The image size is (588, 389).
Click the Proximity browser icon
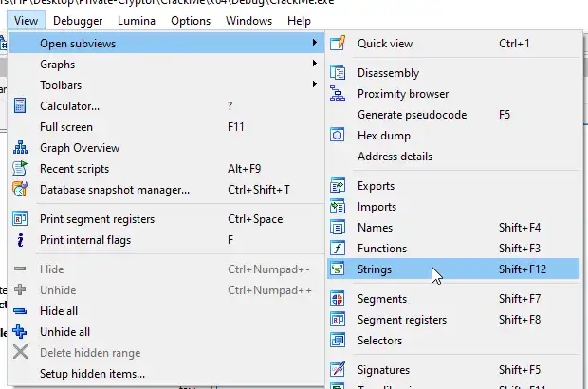(x=337, y=94)
